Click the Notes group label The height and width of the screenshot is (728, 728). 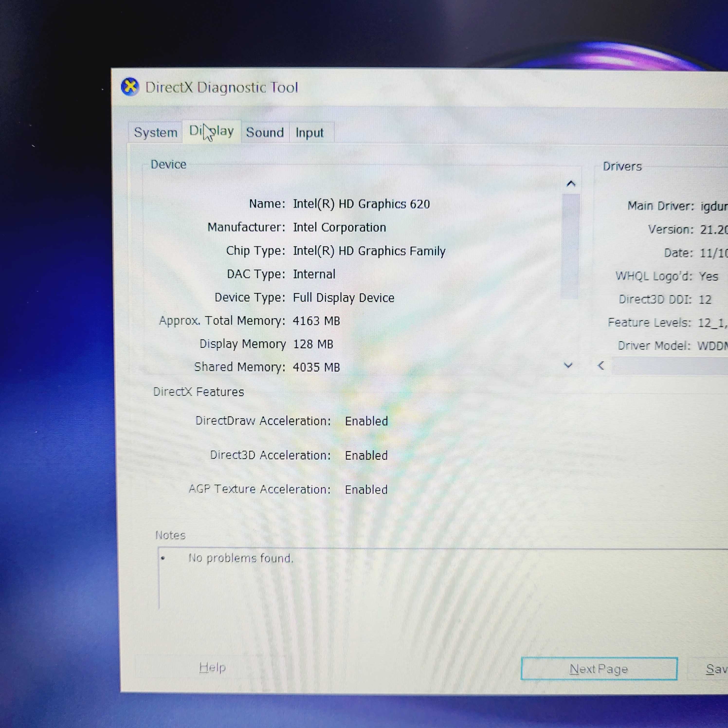170,535
